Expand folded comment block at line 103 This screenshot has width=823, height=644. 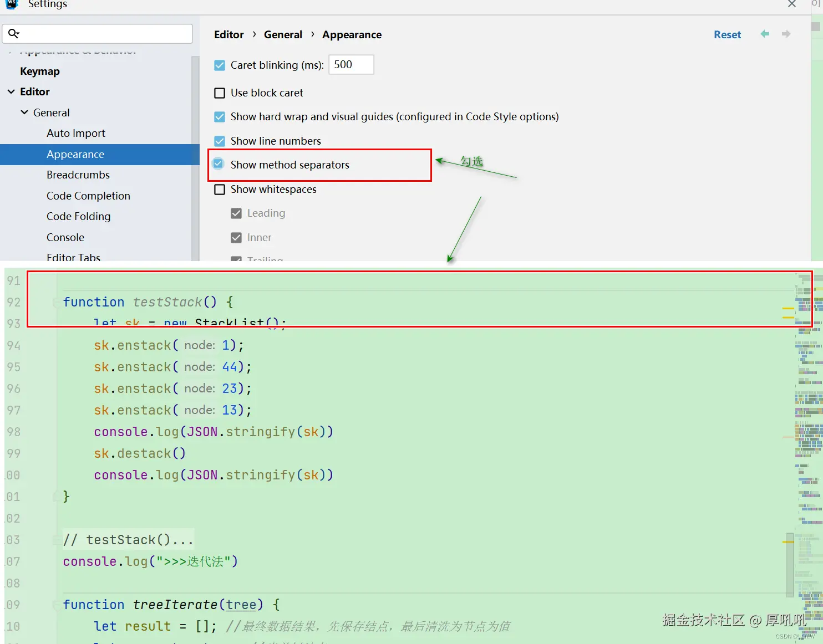click(x=56, y=540)
